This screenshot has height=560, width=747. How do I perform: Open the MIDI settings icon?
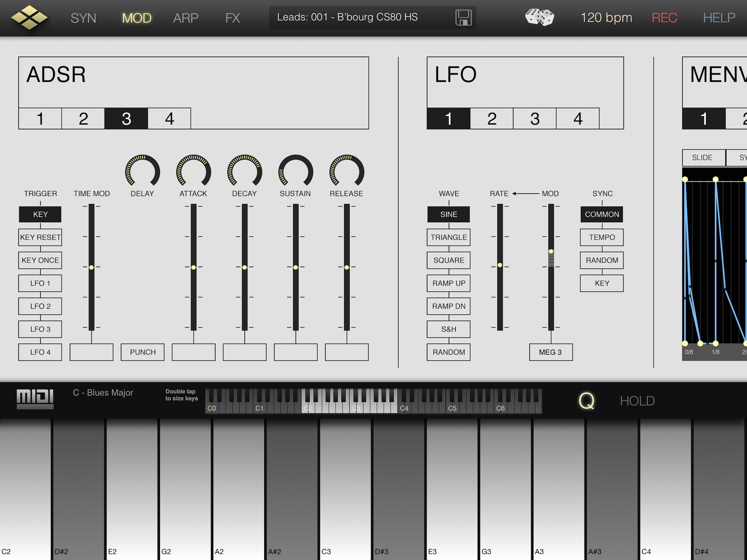coord(35,399)
